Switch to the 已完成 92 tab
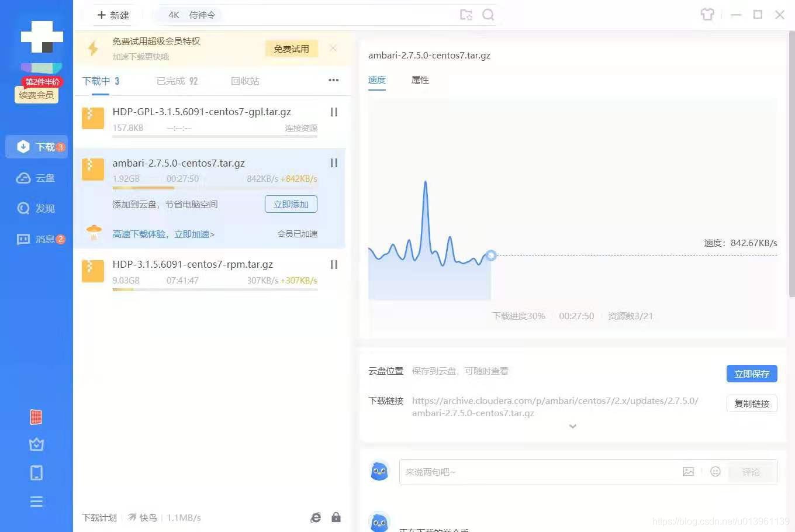795x532 pixels. [x=177, y=81]
